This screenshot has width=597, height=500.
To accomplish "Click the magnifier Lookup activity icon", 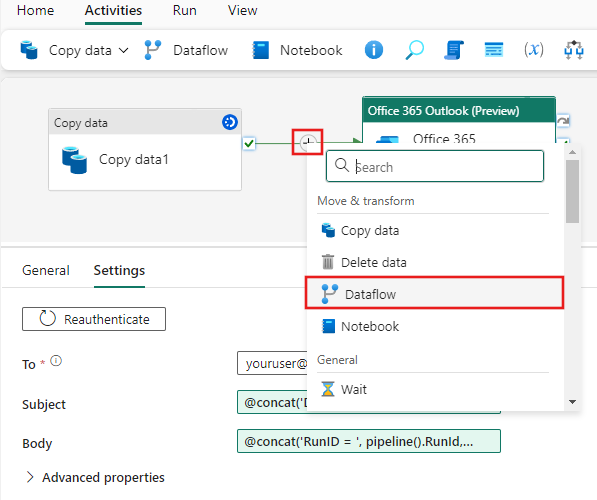I will click(x=414, y=50).
